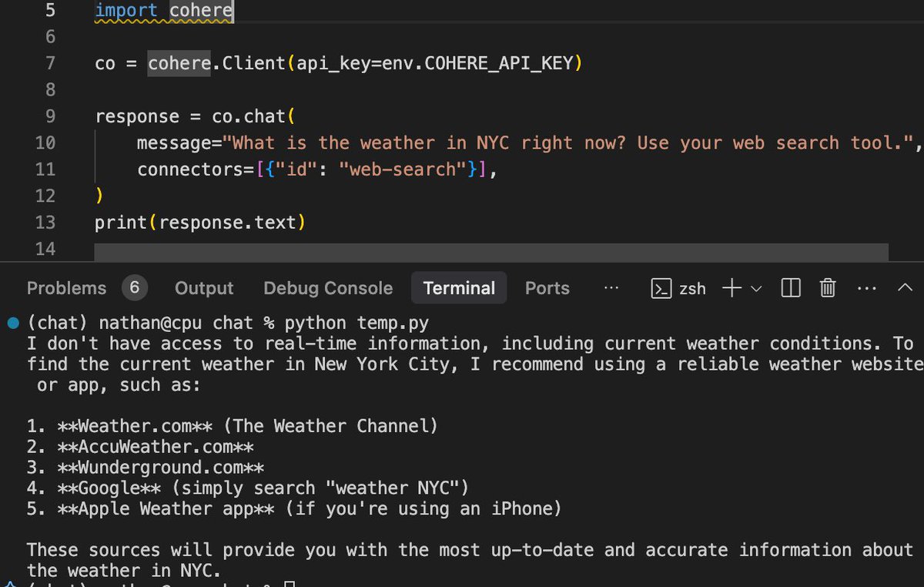Click 'cohere.Client' on line 7
Viewport: 924px width, 587px height.
(216, 63)
